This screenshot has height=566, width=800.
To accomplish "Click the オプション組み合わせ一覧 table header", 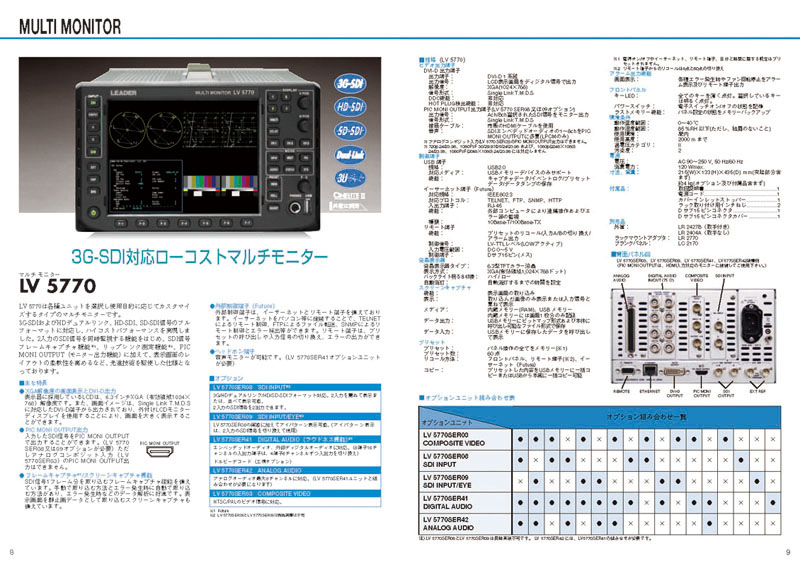I will click(646, 417).
